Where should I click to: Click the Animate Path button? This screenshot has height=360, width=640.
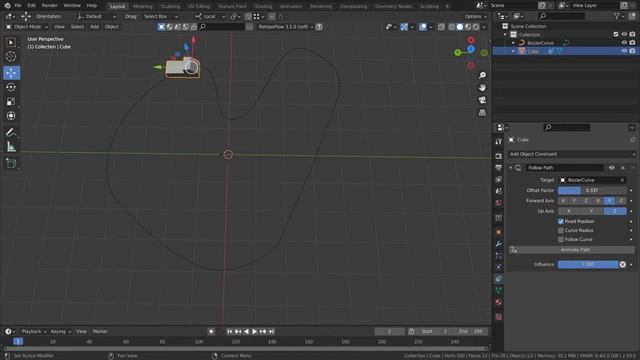572,250
